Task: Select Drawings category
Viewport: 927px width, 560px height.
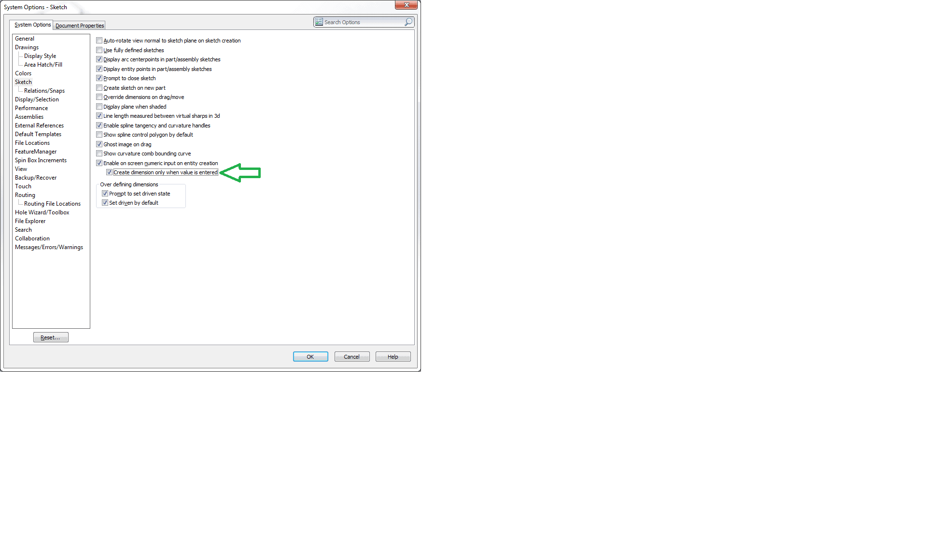Action: click(x=27, y=47)
